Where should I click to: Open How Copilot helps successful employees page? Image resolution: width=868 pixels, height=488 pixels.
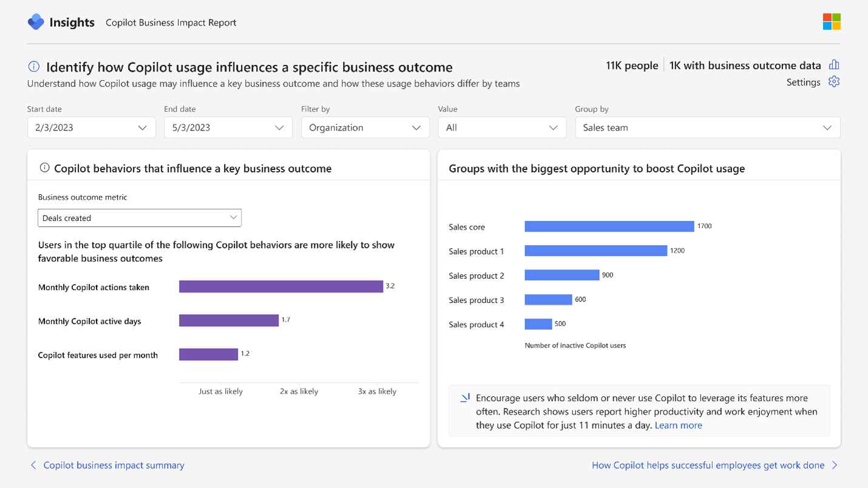tap(708, 465)
